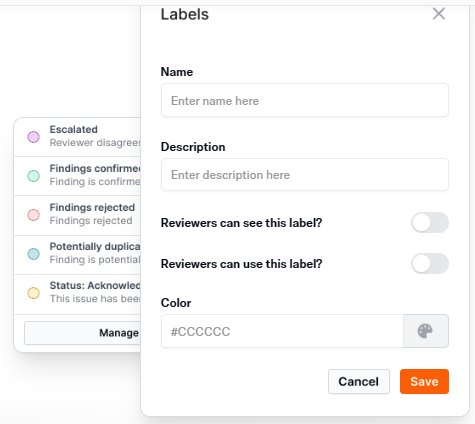Screen dimensions: 475x424
Task: Enable Reviewers can see this label
Action: (x=430, y=223)
